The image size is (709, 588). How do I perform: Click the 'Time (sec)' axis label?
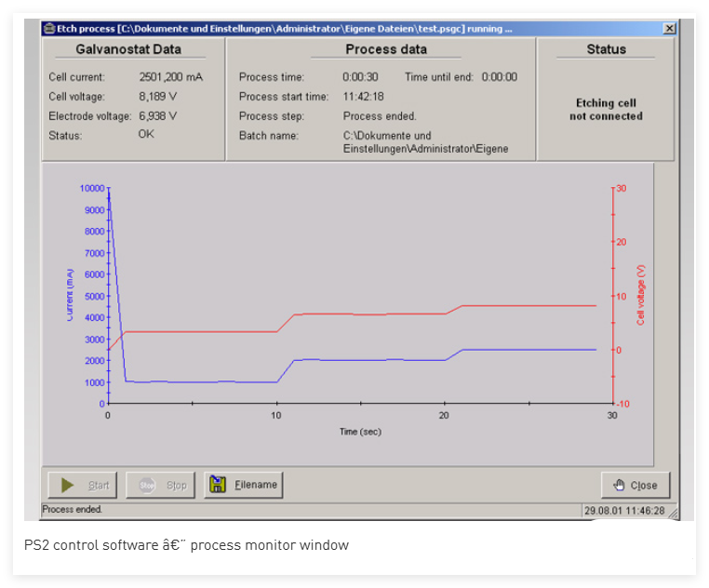[x=360, y=432]
